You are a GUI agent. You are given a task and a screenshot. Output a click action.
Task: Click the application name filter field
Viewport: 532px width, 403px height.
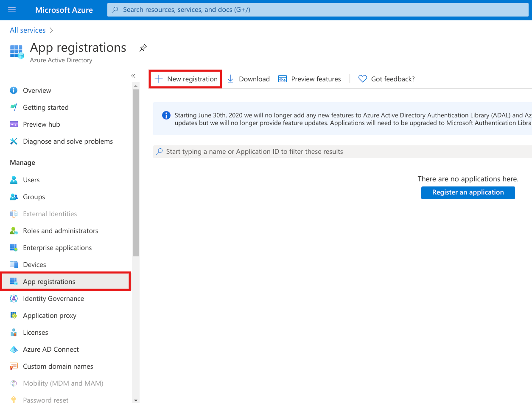coord(342,151)
